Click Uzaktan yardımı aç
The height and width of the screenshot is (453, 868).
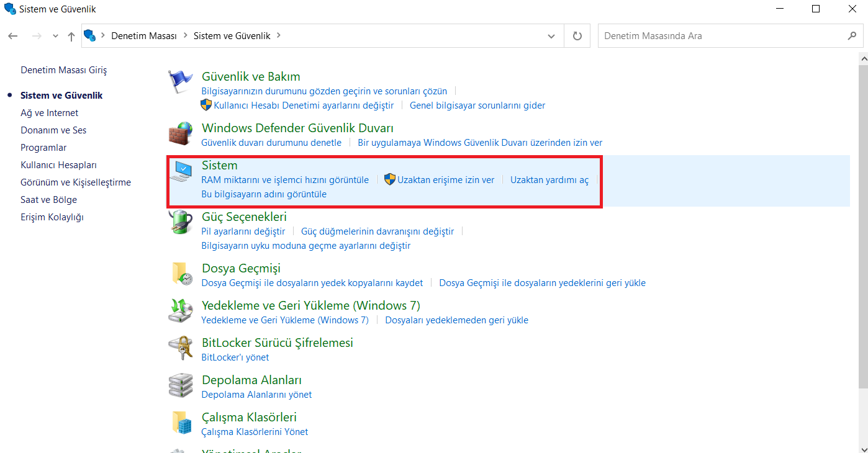click(x=549, y=180)
